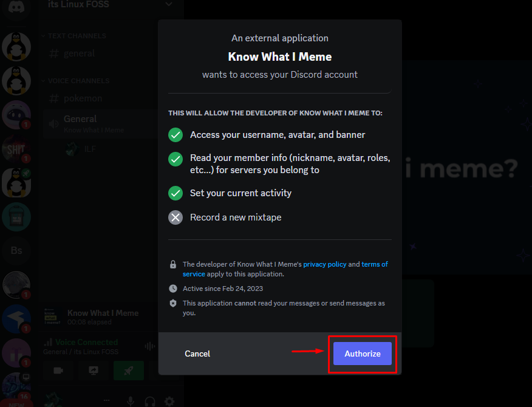532x407 pixels.
Task: Open the penguin server with green rocket badge
Action: point(16,183)
